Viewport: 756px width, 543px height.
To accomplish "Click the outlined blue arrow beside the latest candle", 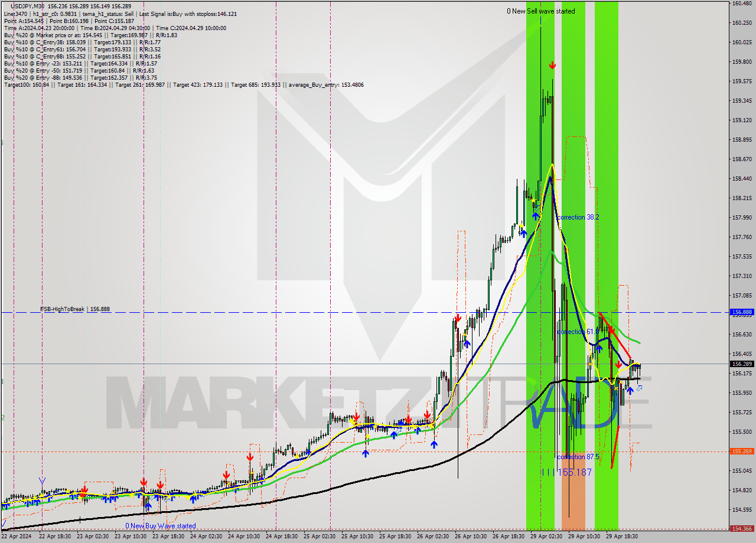I will point(639,388).
